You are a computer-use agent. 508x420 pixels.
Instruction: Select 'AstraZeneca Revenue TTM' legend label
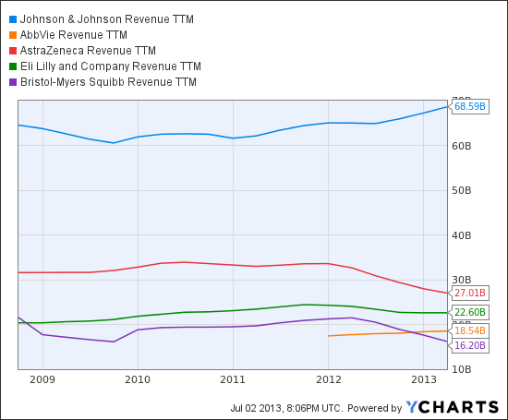(88, 51)
